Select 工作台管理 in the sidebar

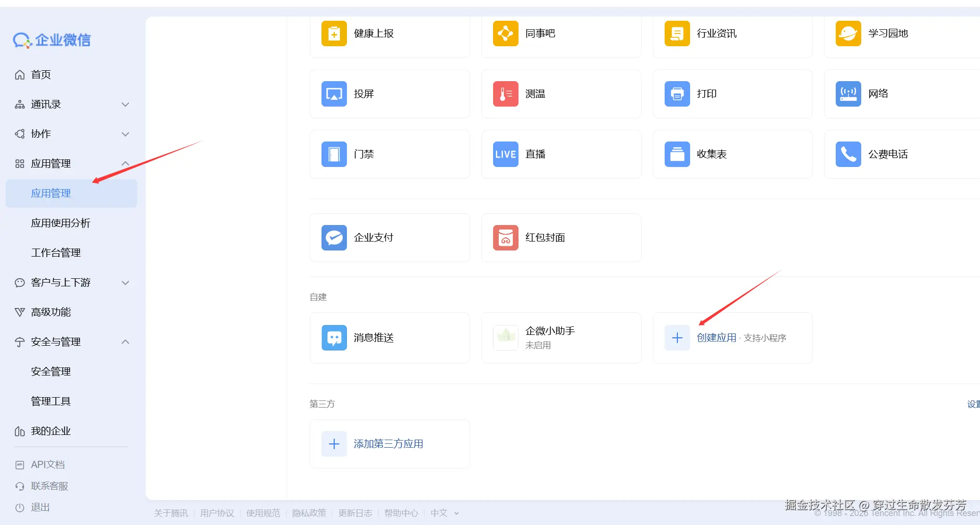56,253
